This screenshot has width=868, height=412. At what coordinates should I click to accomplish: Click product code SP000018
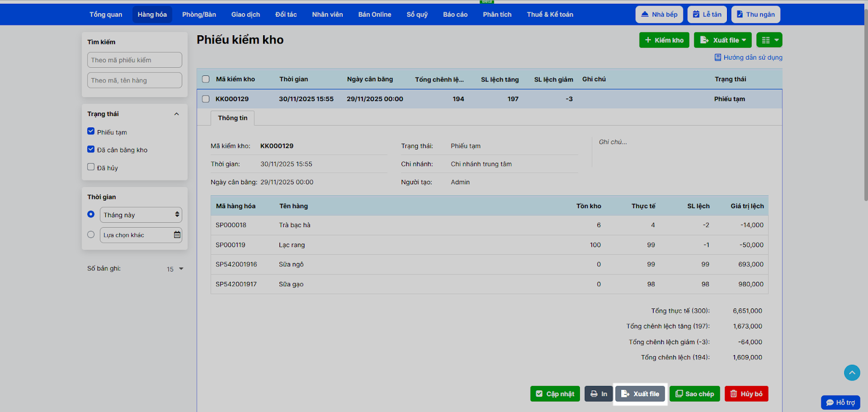[x=231, y=225]
